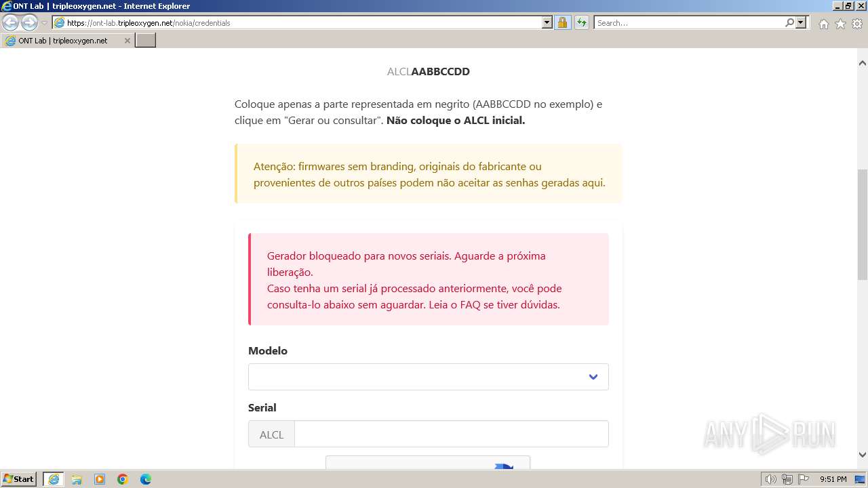
Task: Minimize the Internet Explorer window
Action: pyautogui.click(x=837, y=6)
